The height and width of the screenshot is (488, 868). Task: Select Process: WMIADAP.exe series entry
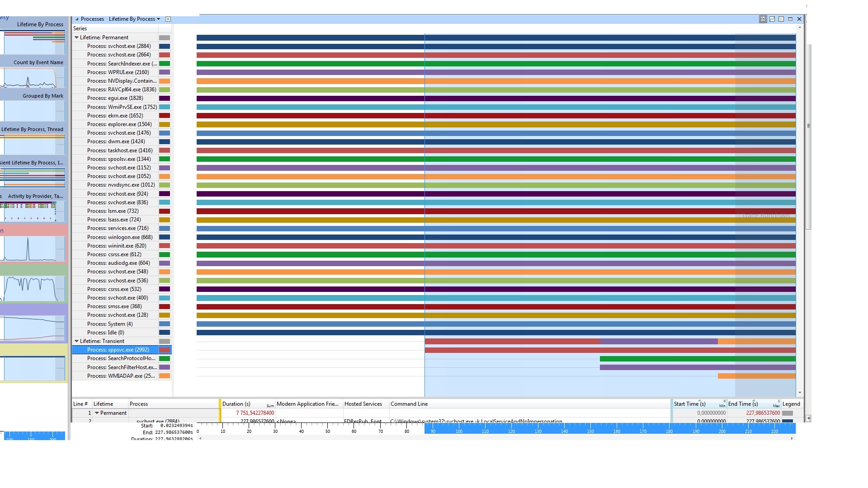(121, 376)
